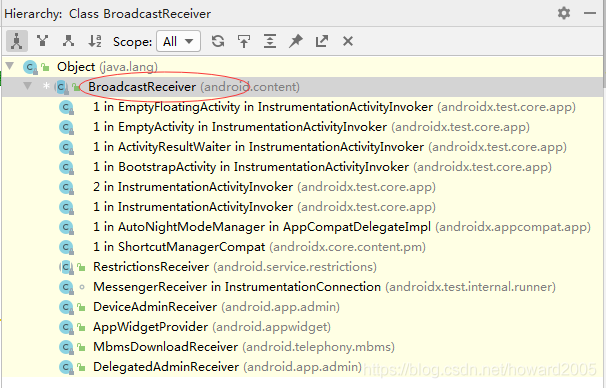Click class icon beside MbmsDownloadReceiver
Viewport: 606px width, 388px height.
click(66, 347)
